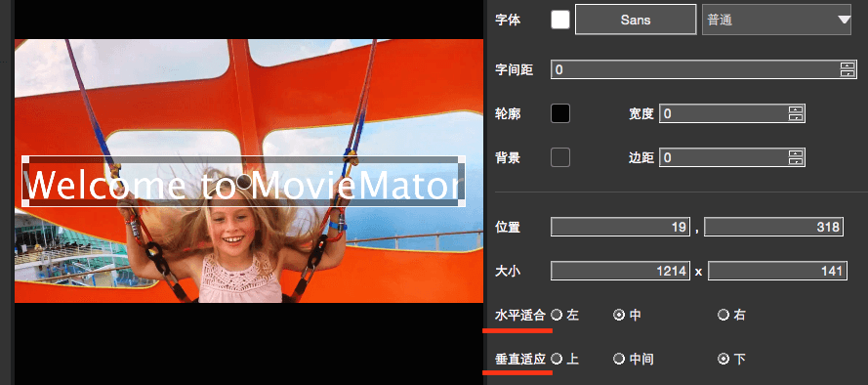The image size is (868, 385).
Task: Decrease 字间距 with the down stepper
Action: tap(847, 73)
